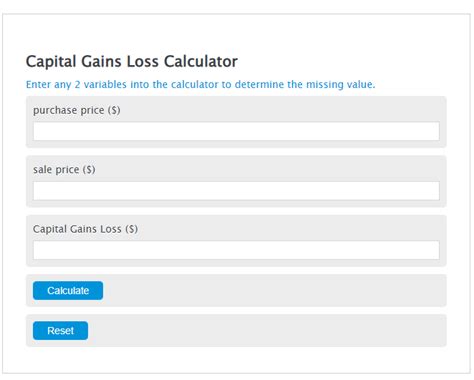Click the dollar unit '($)' after purchase price
The width and height of the screenshot is (474, 380).
[114, 110]
